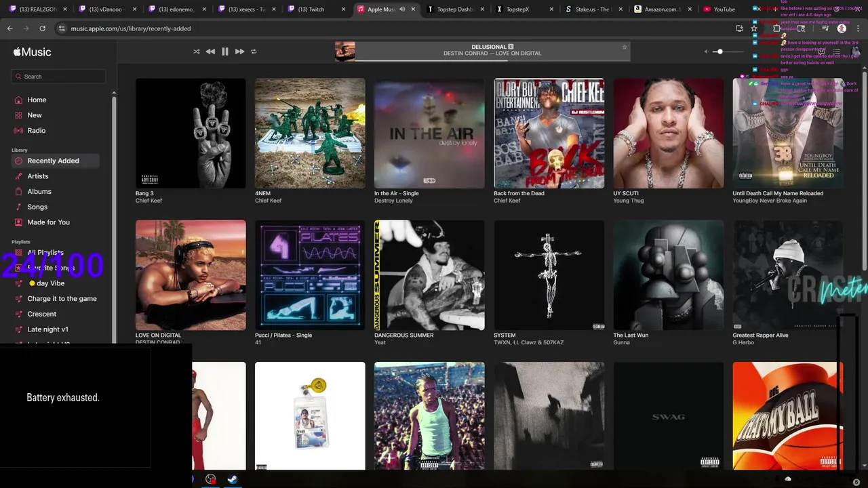Switch to the Stake.us tab
The width and height of the screenshot is (868, 488).
click(x=592, y=9)
